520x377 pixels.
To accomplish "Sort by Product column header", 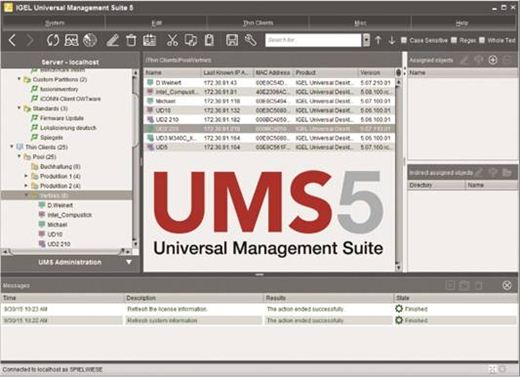I will pos(325,72).
